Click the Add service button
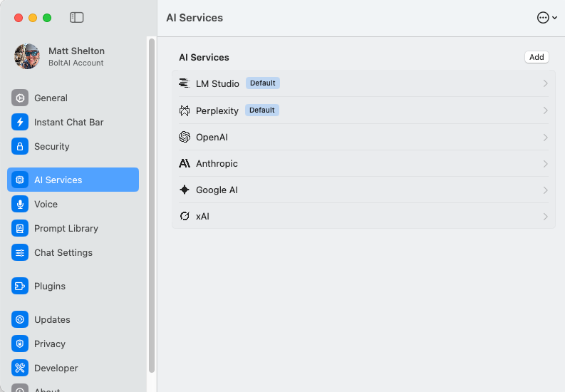The image size is (565, 392). tap(537, 57)
